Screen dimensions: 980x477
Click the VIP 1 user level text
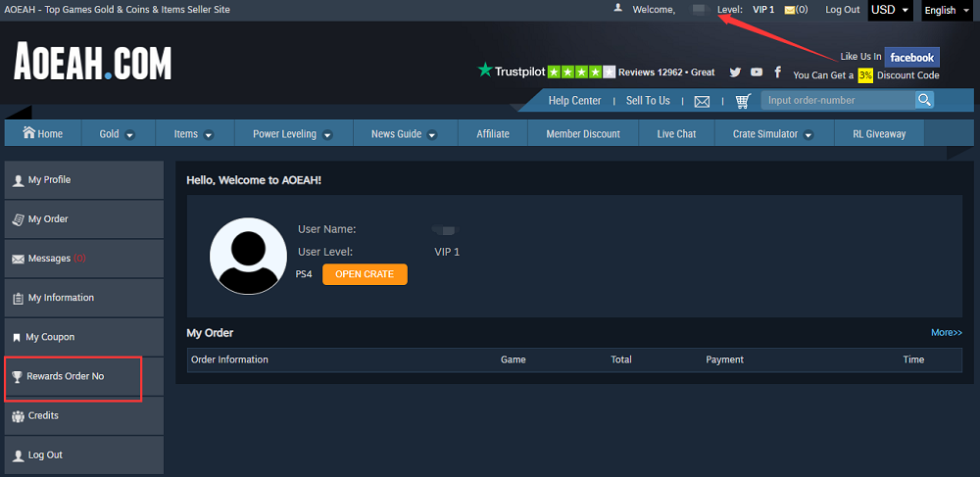[x=447, y=253]
